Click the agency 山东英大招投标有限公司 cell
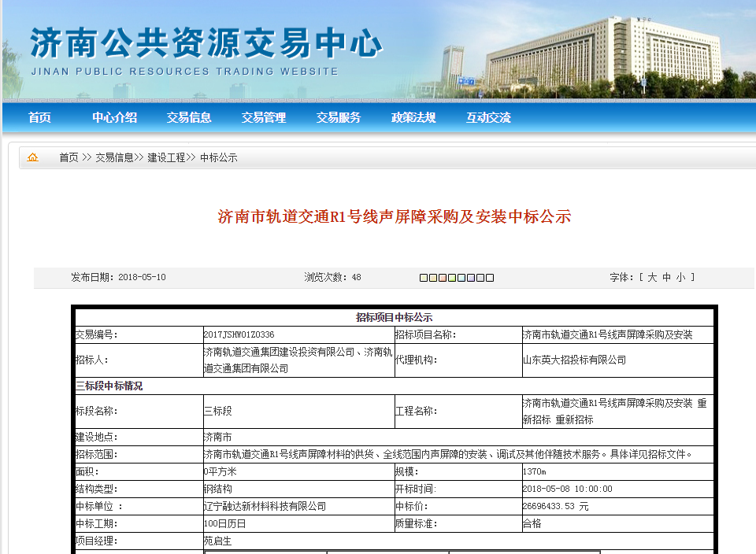This screenshot has height=554, width=756. coord(617,360)
